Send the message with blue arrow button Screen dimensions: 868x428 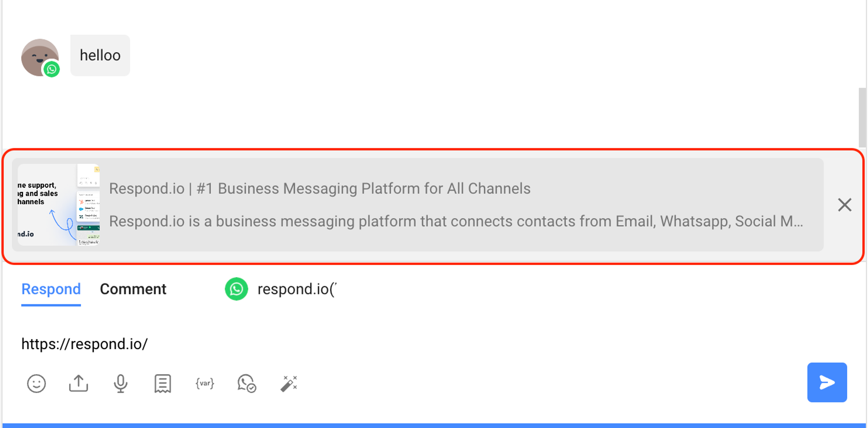tap(827, 382)
